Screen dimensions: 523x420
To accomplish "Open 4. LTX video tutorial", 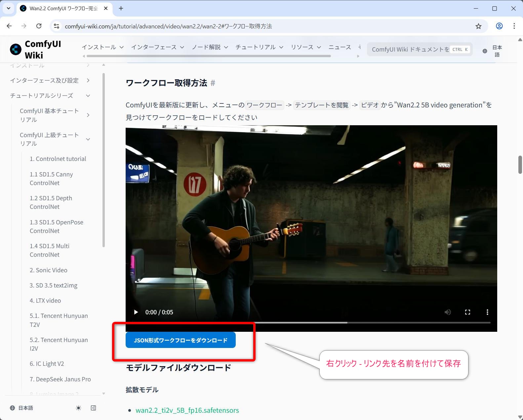I will [45, 301].
